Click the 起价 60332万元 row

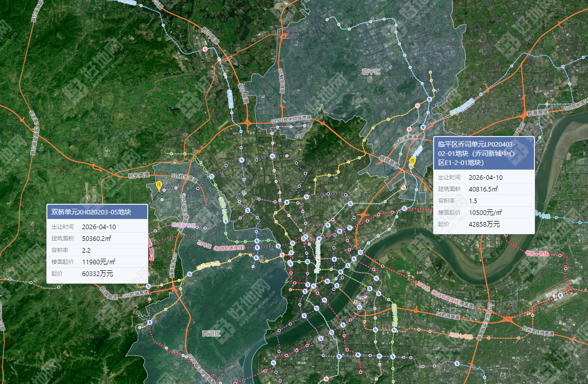[x=97, y=273]
